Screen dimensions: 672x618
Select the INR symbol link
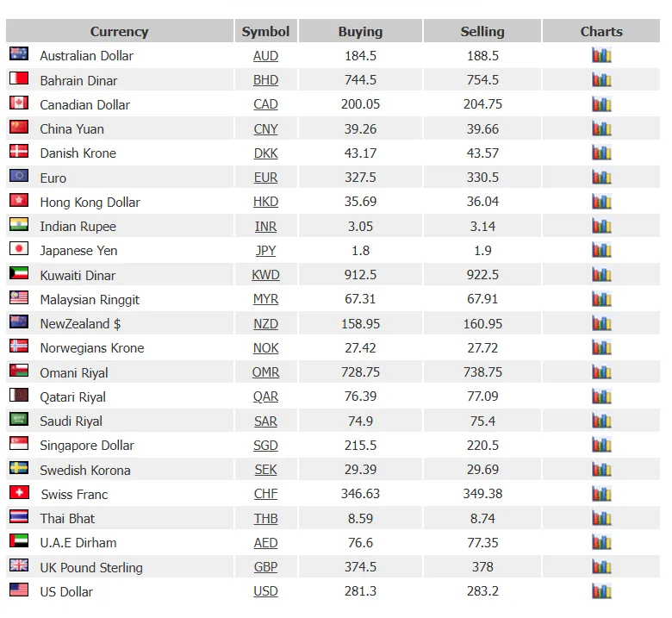click(x=265, y=227)
